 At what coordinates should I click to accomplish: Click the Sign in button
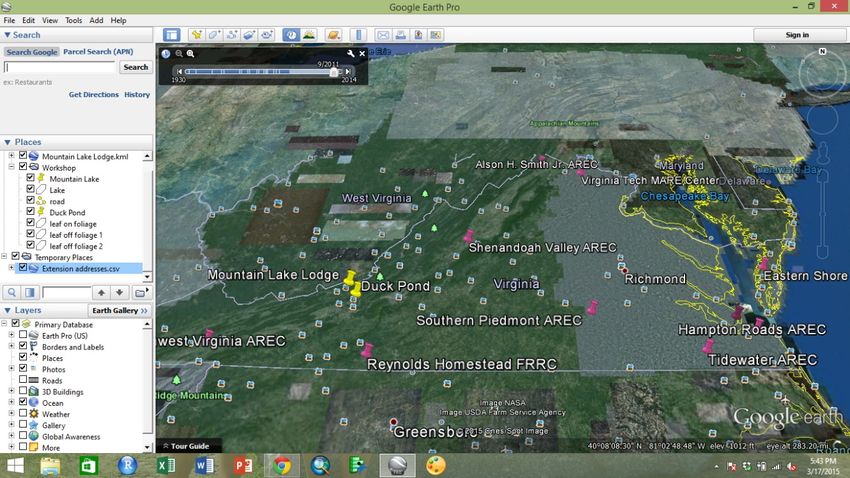(x=797, y=35)
